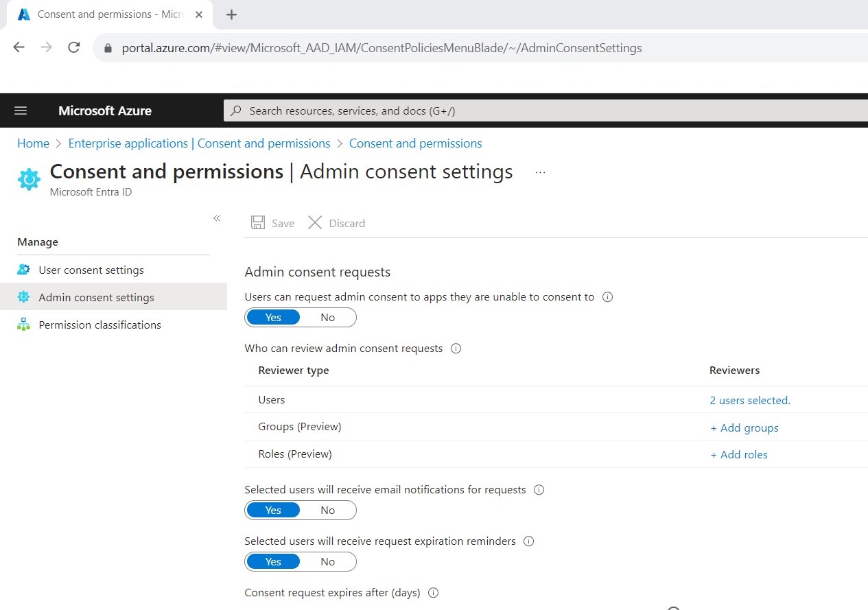Click the Consent and permissions gear icon by the title
868x610 pixels.
[29, 179]
